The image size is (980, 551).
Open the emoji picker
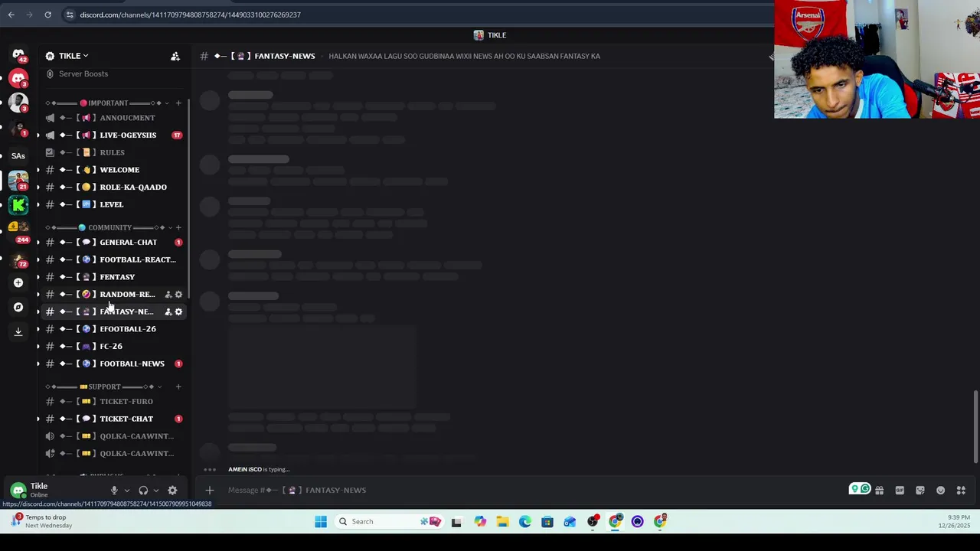point(941,491)
